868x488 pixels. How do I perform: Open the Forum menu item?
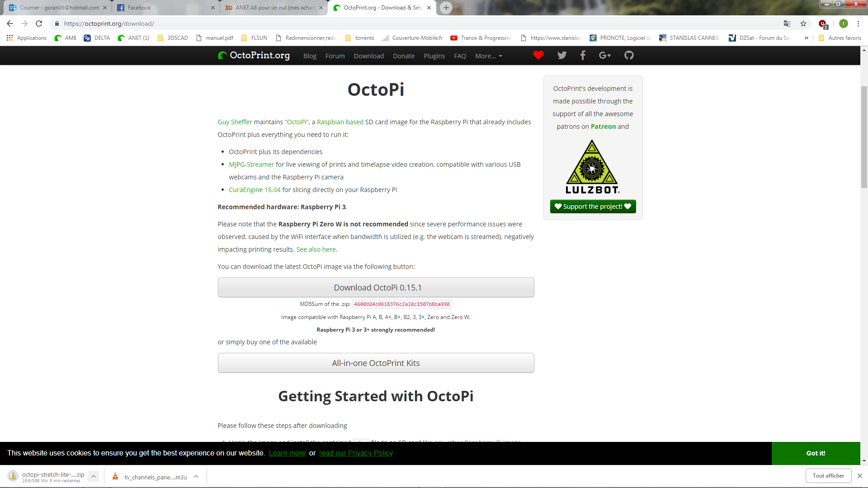(335, 56)
